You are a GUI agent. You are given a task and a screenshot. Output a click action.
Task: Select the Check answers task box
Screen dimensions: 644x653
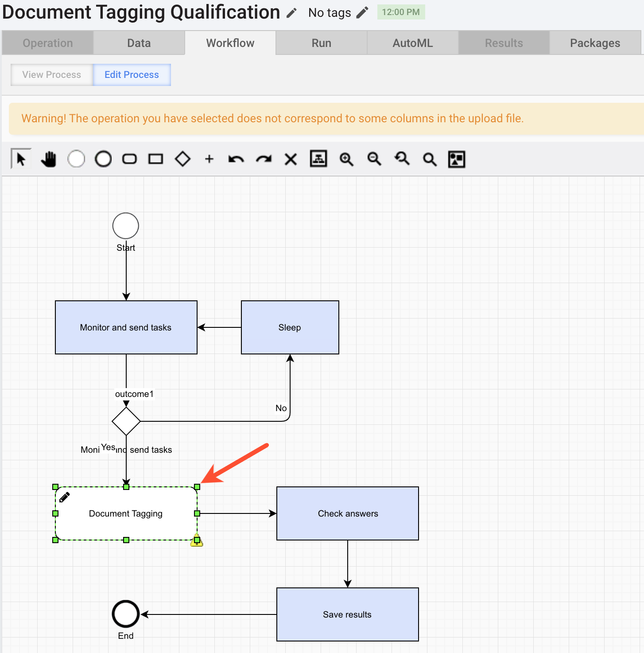coord(348,513)
